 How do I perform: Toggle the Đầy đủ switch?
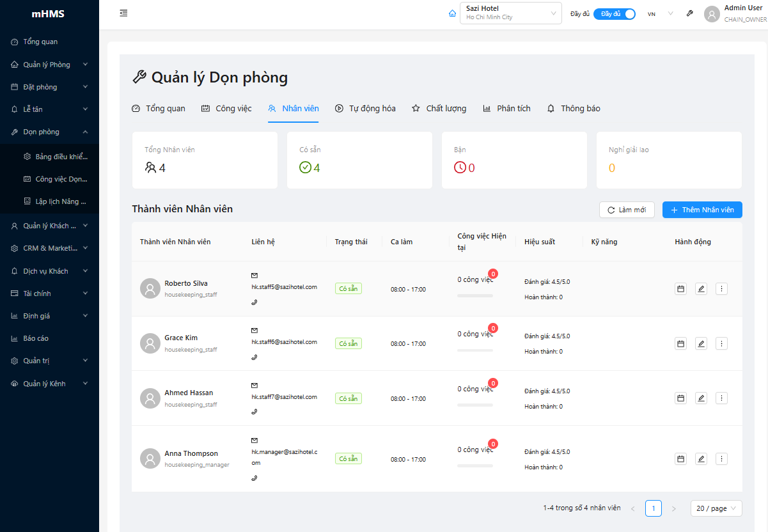(x=614, y=13)
